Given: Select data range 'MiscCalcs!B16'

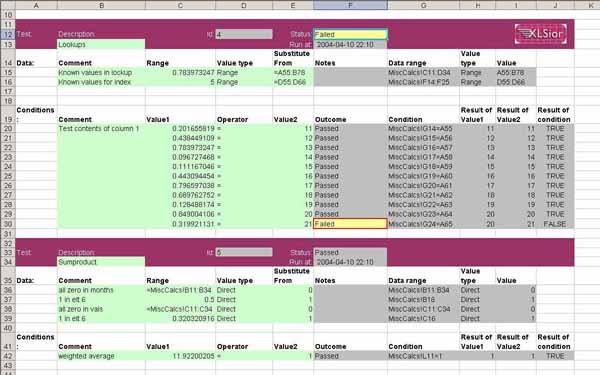Looking at the screenshot, I should (x=423, y=300).
